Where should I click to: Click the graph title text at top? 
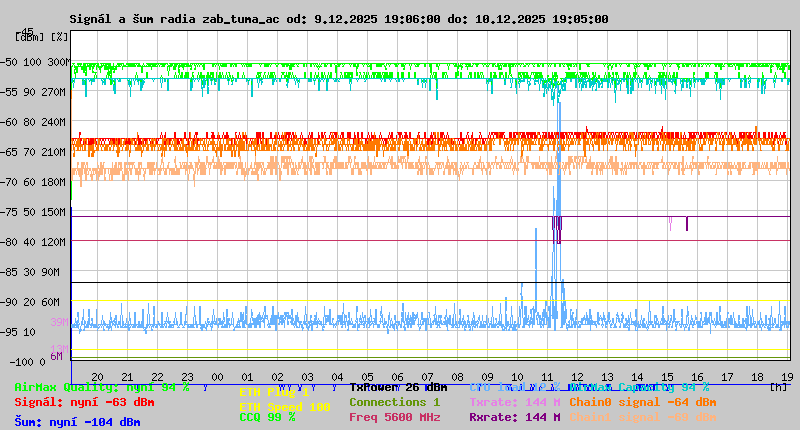(x=338, y=19)
